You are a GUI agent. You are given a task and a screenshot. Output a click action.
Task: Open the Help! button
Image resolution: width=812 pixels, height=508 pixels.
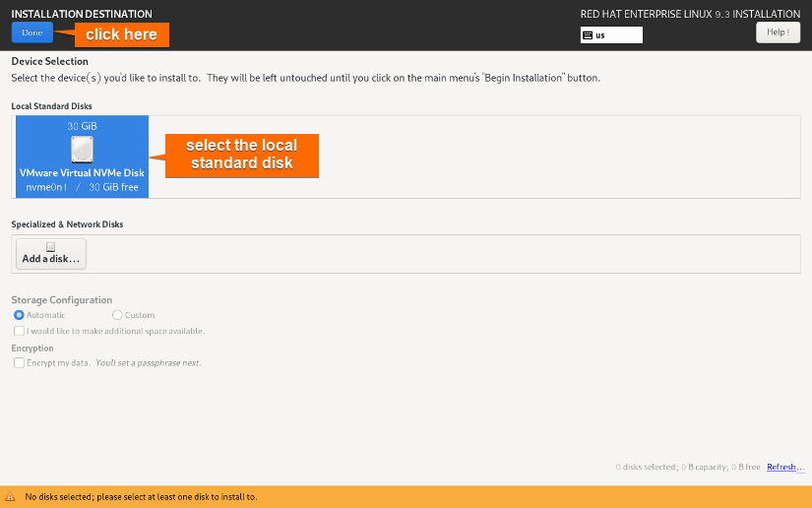click(x=778, y=32)
